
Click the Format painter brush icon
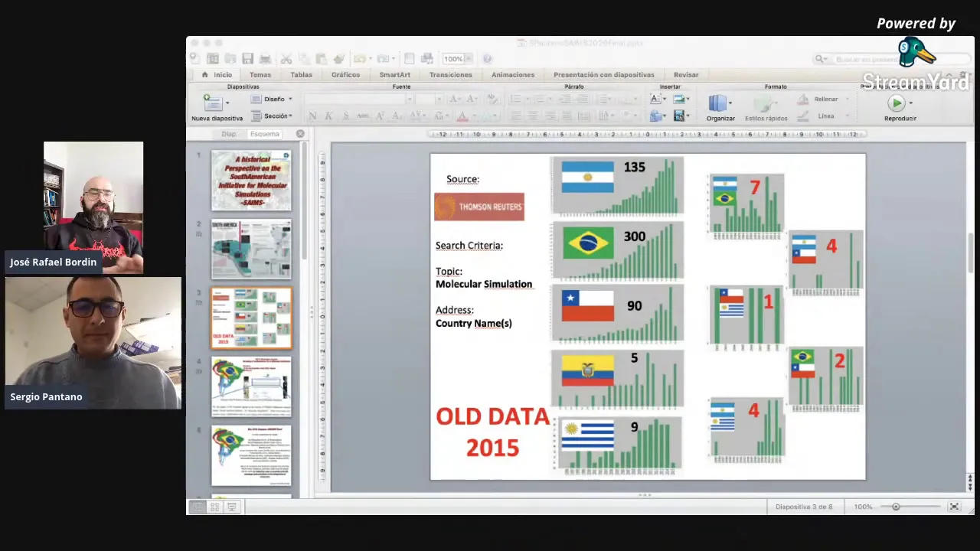(x=338, y=59)
